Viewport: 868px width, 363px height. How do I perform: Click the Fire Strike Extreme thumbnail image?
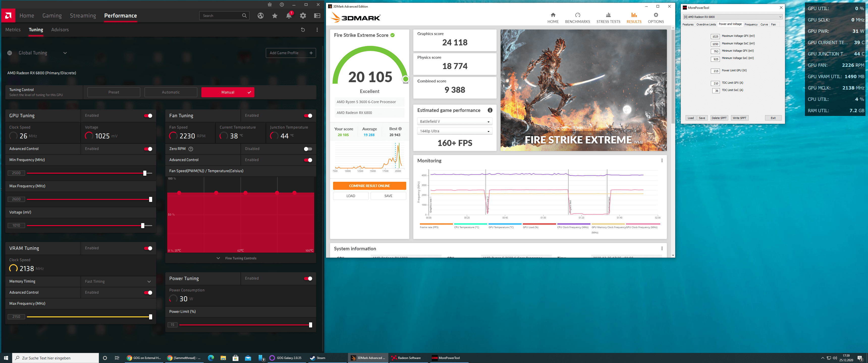pos(583,90)
